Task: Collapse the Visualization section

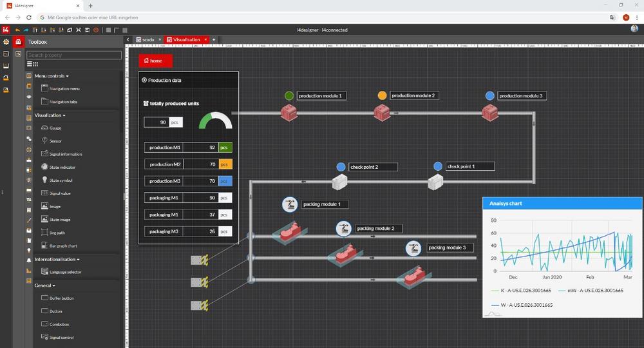Action: 50,115
